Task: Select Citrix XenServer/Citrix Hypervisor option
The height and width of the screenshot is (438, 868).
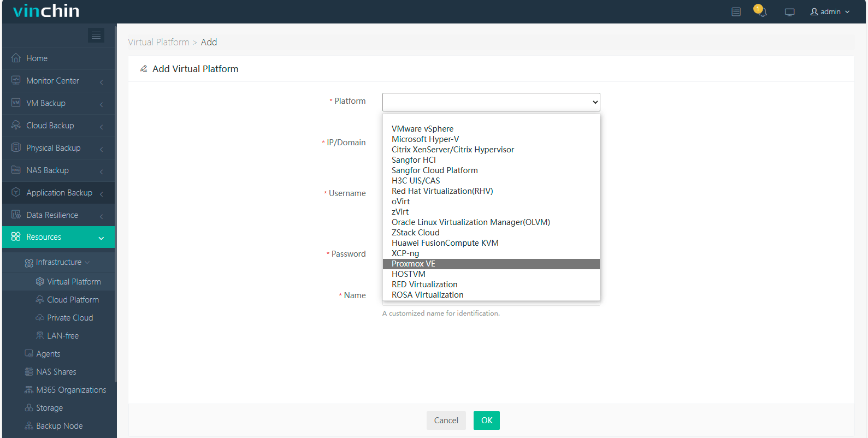Action: 491,150
